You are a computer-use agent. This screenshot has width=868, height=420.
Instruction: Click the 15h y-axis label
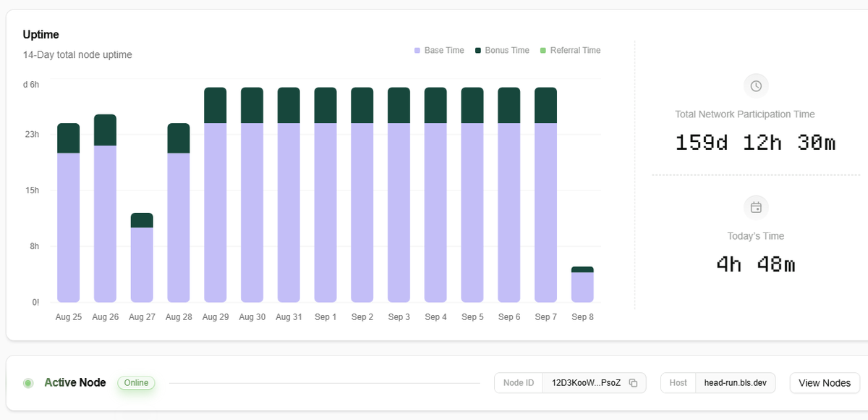(x=32, y=190)
